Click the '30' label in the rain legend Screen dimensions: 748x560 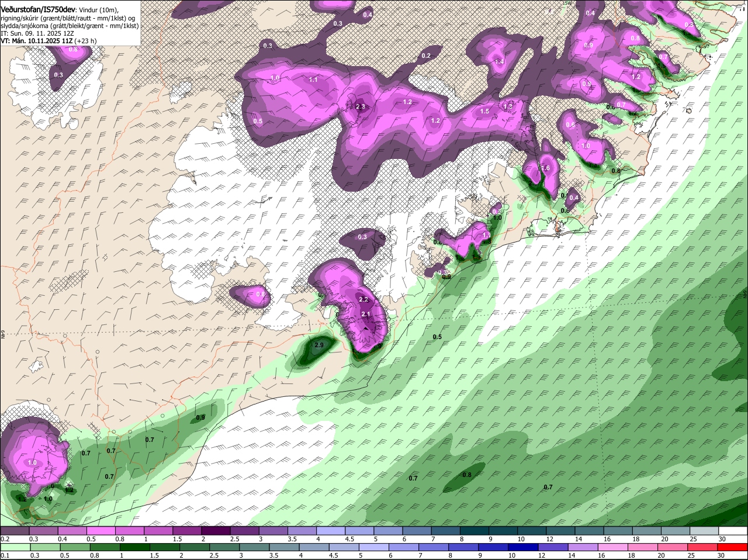[721, 555]
